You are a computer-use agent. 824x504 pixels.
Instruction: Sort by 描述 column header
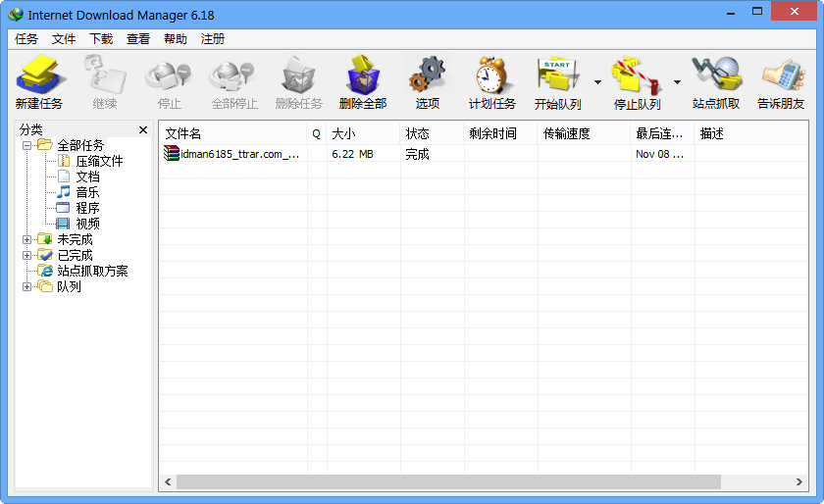click(751, 133)
